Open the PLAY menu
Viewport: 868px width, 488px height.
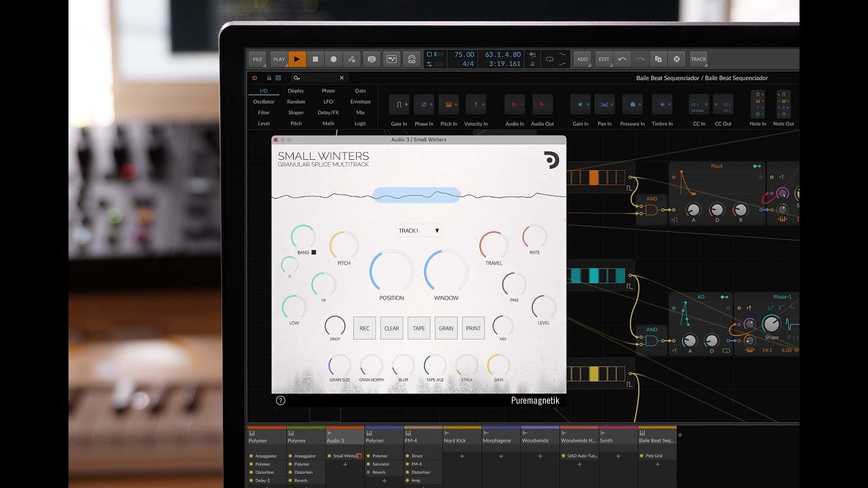pos(279,59)
